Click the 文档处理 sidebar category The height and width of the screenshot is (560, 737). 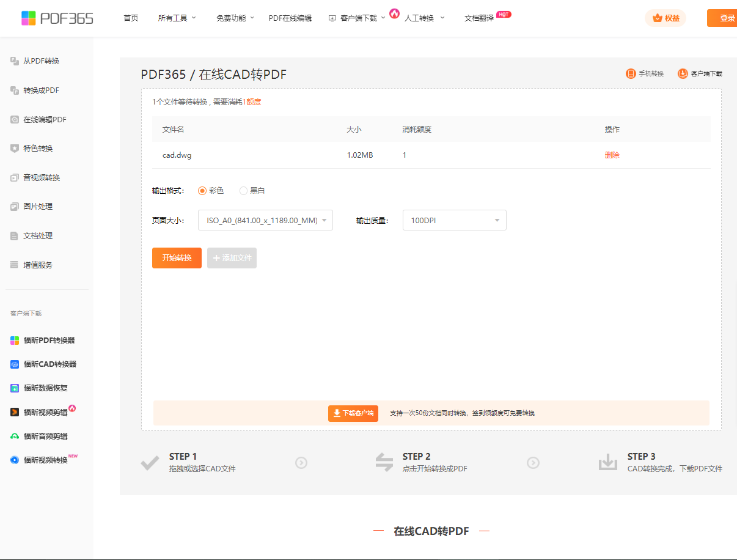[38, 236]
